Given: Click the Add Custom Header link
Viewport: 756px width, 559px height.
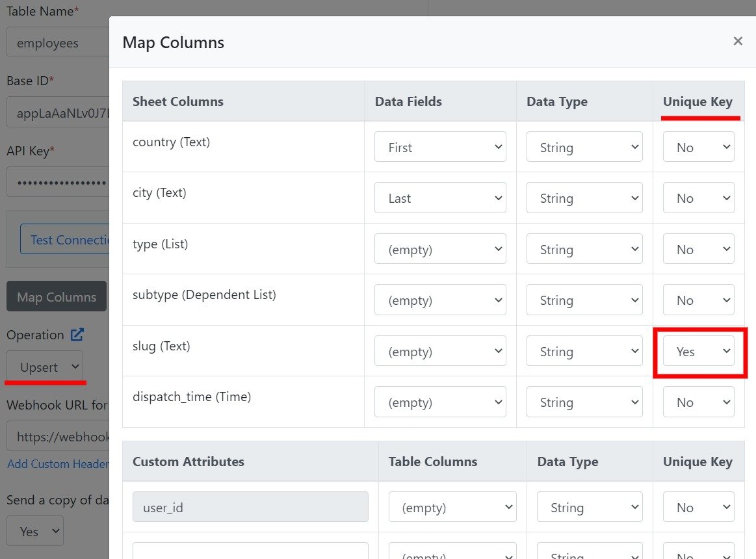Looking at the screenshot, I should [59, 464].
